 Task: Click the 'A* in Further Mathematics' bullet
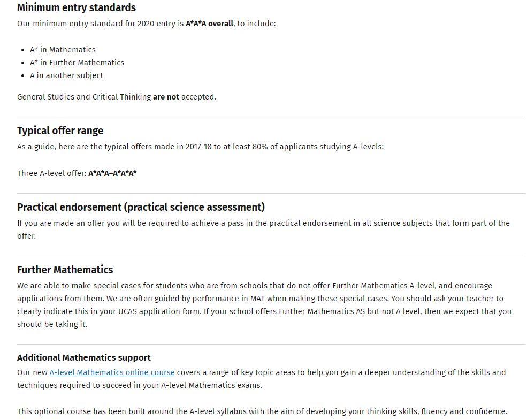[77, 63]
